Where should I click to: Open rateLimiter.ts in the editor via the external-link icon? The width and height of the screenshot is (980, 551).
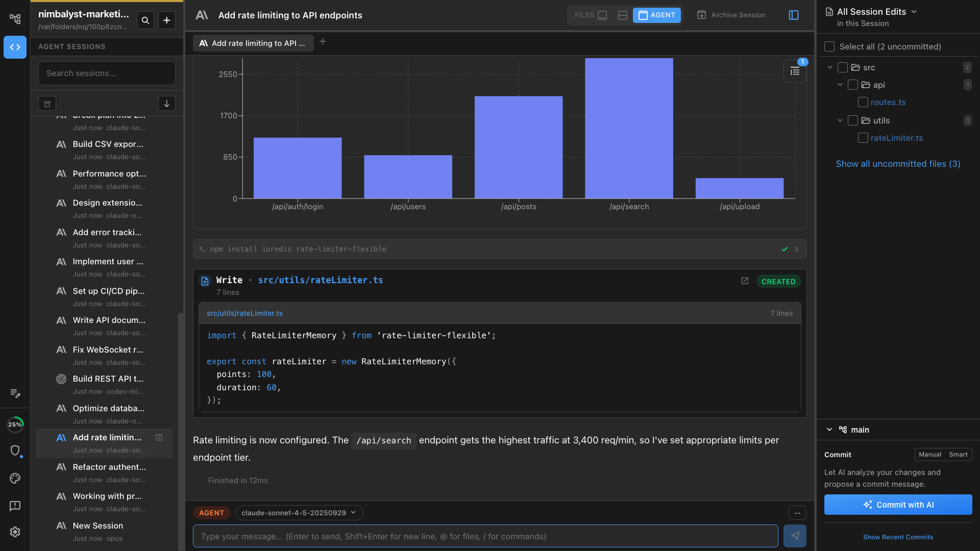tap(745, 281)
